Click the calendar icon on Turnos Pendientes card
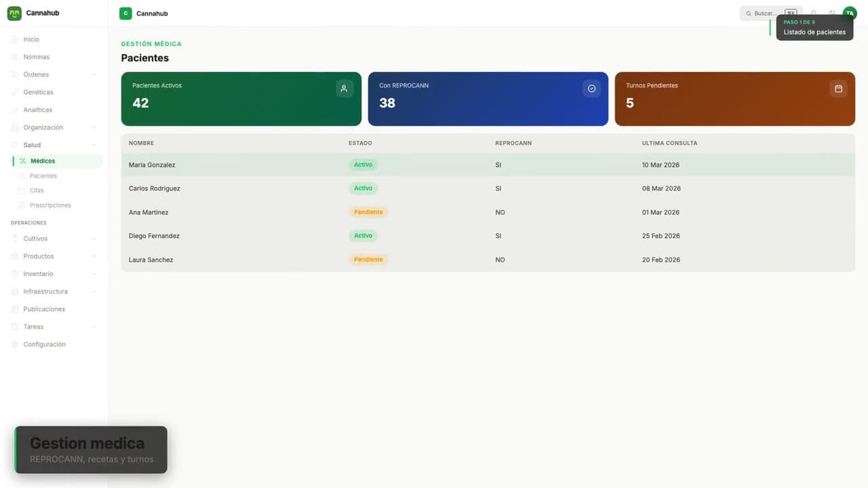 pos(838,89)
